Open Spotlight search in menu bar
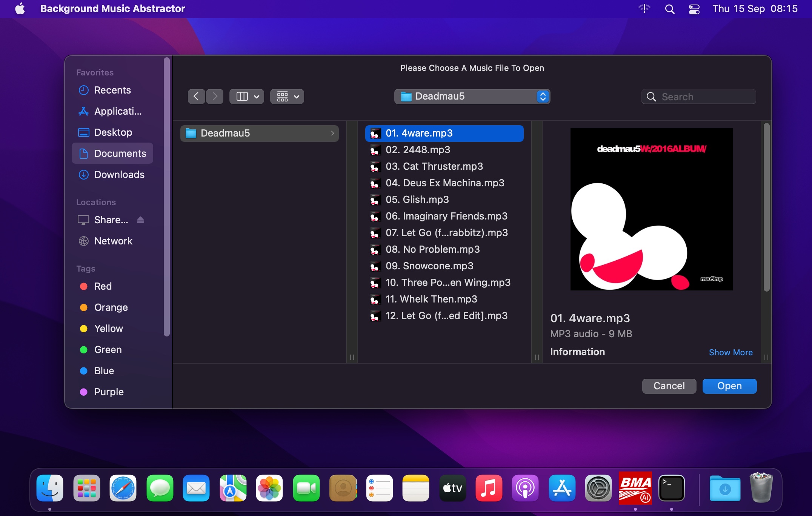This screenshot has width=812, height=516. click(670, 9)
